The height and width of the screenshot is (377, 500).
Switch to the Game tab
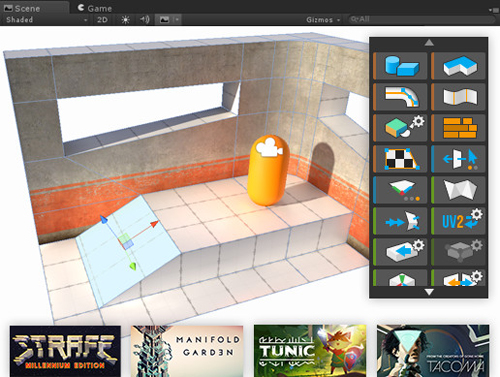point(95,8)
